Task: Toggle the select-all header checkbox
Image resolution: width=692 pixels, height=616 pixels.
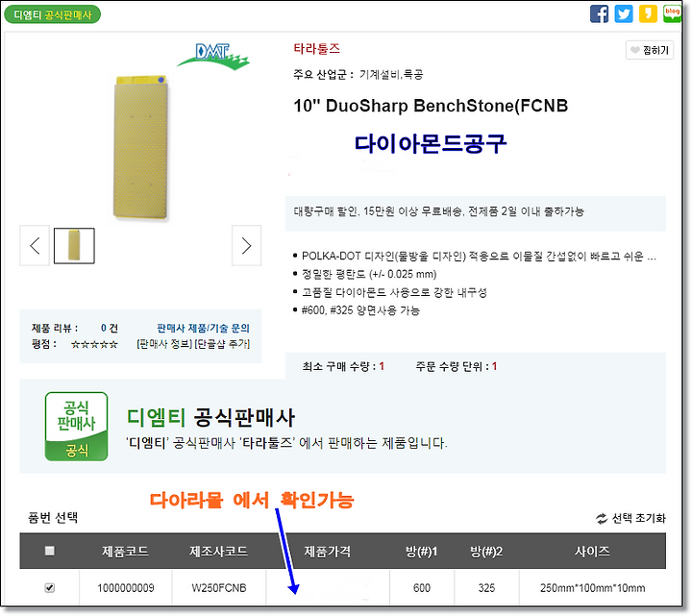Action: coord(49,551)
